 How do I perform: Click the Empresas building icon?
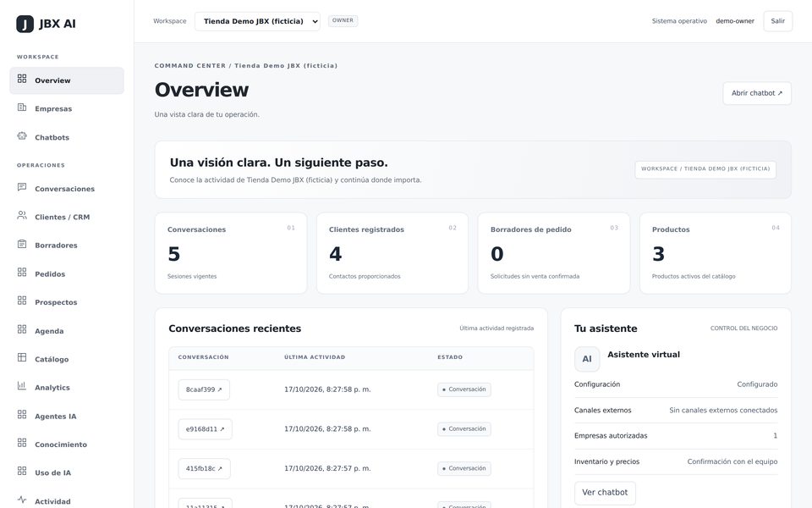pyautogui.click(x=22, y=108)
